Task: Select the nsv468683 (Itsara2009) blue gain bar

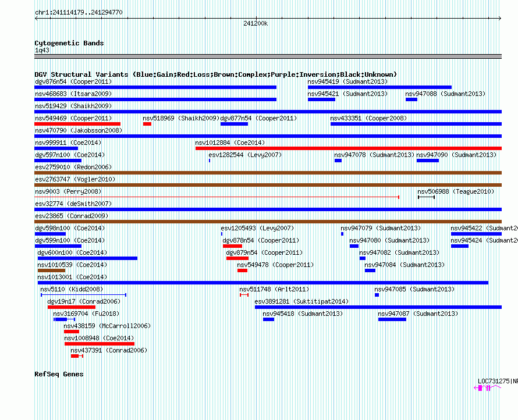Action: click(x=155, y=99)
